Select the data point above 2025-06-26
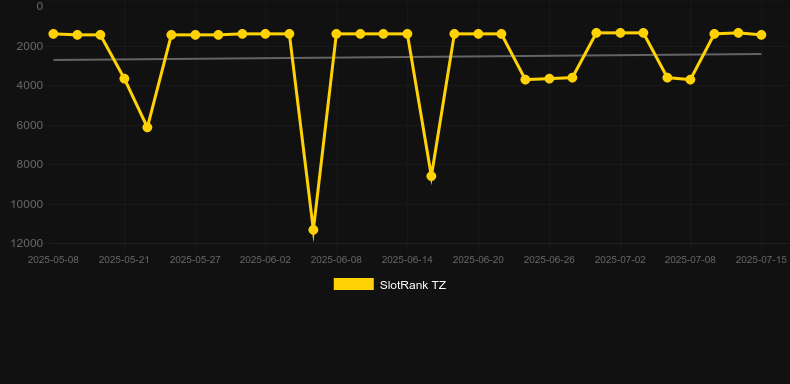Screen dimensions: 790x384 click(x=549, y=79)
